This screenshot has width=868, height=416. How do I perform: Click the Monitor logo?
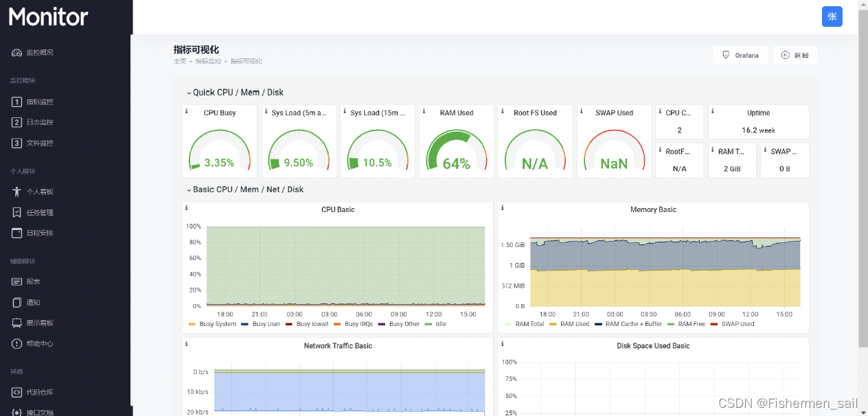click(x=49, y=16)
